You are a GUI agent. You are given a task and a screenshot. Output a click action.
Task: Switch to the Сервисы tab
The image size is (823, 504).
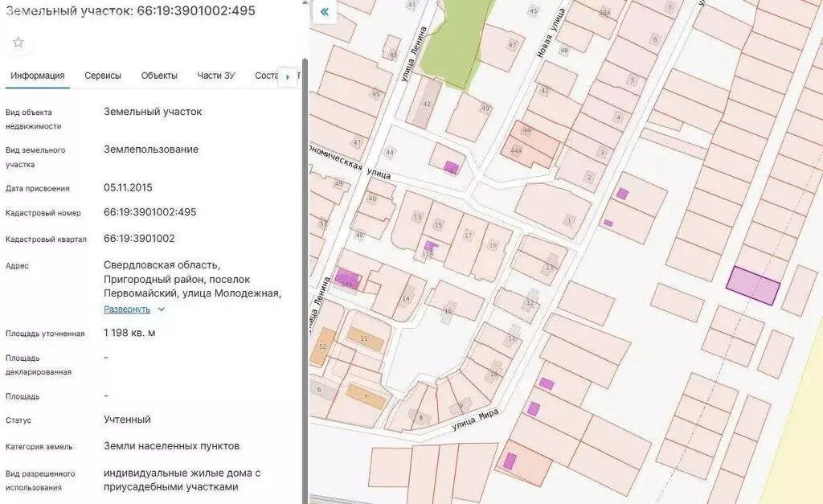[x=103, y=76]
